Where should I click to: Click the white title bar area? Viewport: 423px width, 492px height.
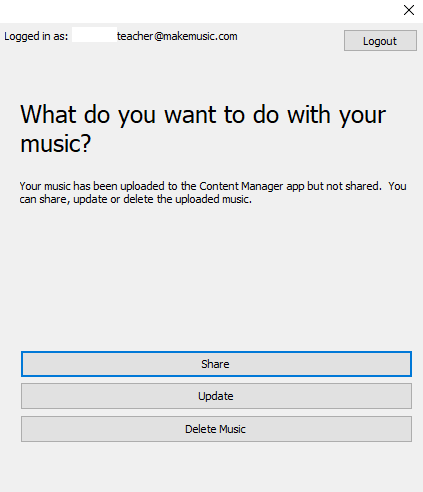[200, 11]
